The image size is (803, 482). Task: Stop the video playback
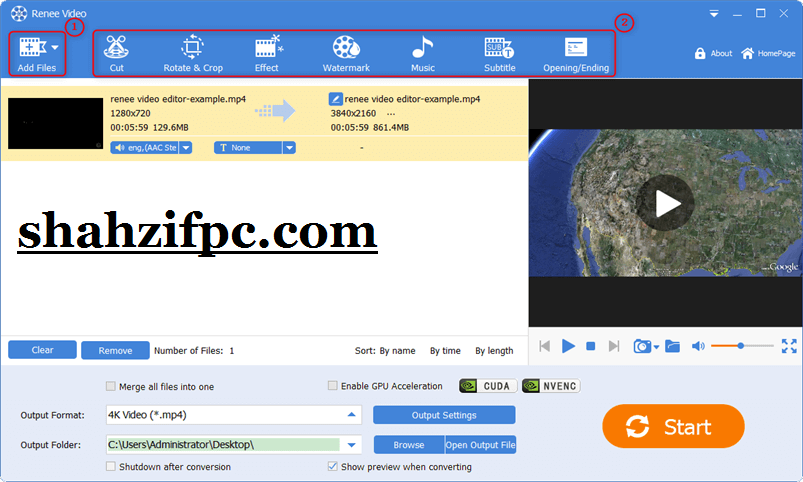click(590, 346)
